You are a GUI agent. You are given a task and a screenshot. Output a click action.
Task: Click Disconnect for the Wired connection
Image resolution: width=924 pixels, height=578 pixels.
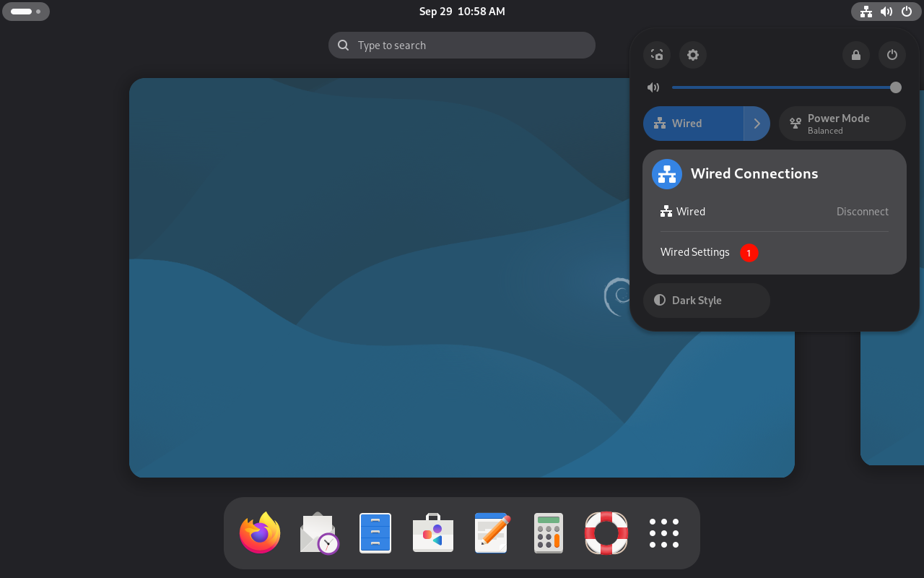click(862, 212)
